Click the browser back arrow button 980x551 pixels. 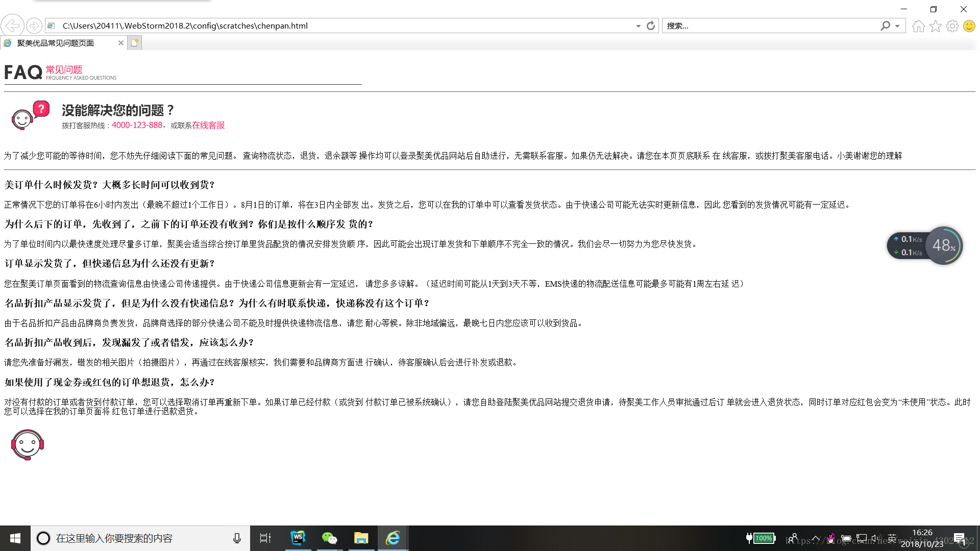tap(12, 26)
